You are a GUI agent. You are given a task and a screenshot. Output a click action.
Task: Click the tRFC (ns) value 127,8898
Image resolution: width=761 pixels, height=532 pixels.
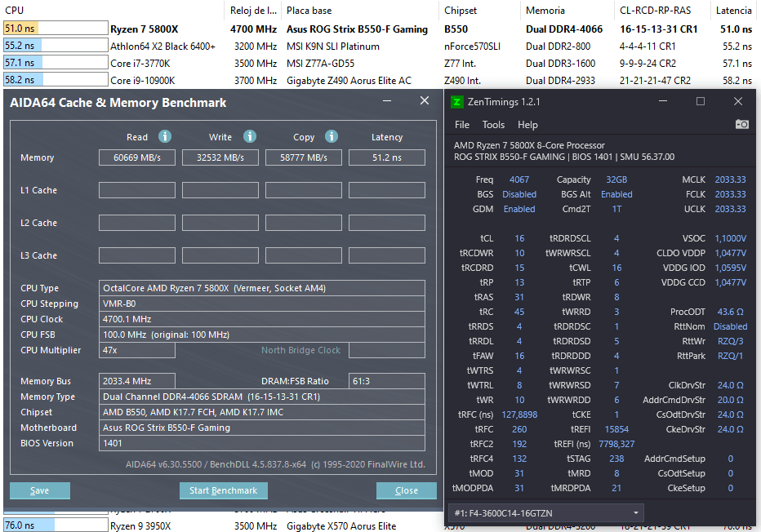519,415
